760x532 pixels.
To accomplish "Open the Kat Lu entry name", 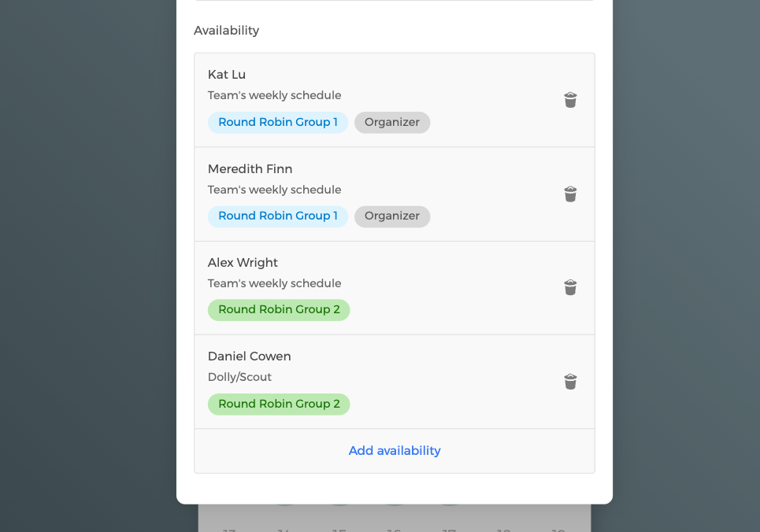I will (227, 75).
